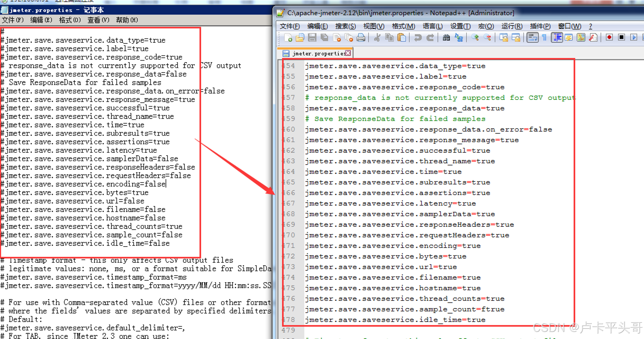The height and width of the screenshot is (339, 644).
Task: Open Find with the binoculars icon
Action: tap(446, 37)
